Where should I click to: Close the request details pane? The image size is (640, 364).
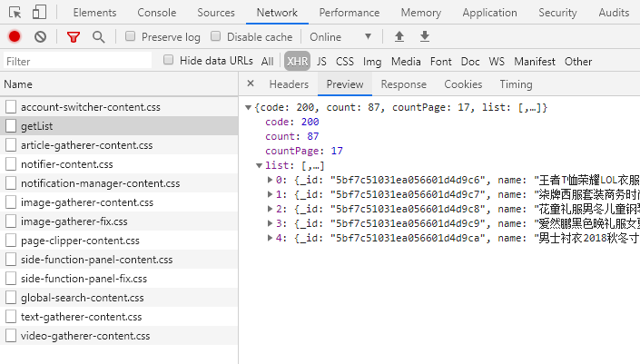click(x=251, y=84)
